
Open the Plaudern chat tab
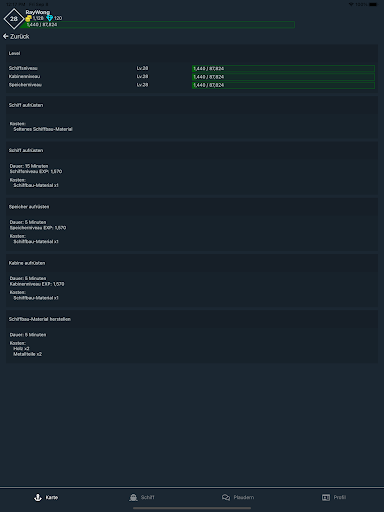(x=238, y=498)
